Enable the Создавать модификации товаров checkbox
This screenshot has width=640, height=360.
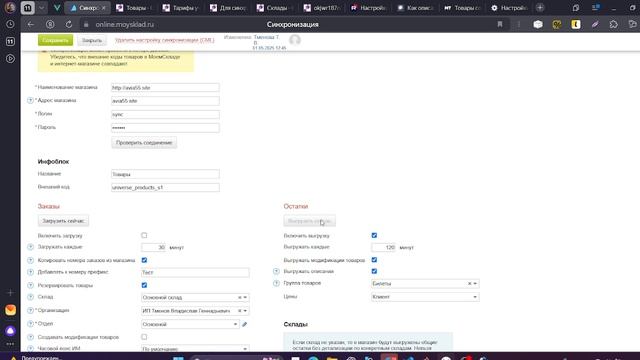point(144,337)
